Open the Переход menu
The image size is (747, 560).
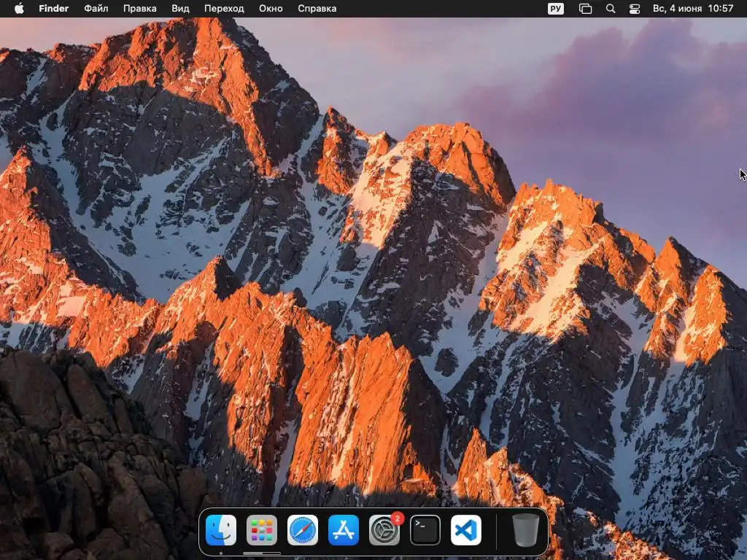224,9
